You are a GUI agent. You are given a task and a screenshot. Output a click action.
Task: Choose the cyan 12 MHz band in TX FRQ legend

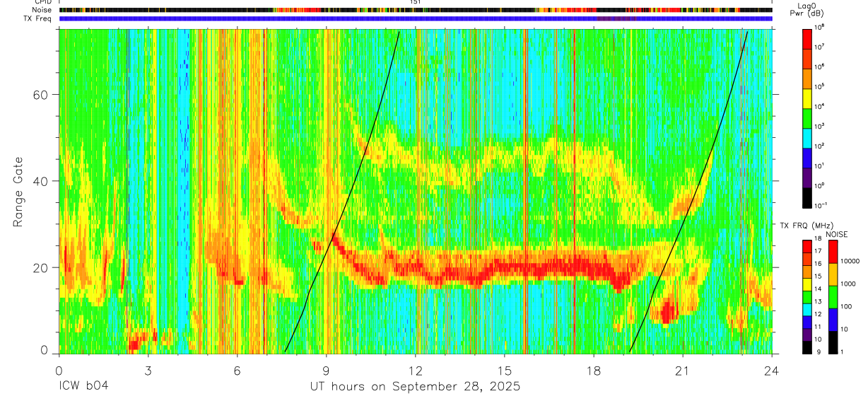point(807,309)
